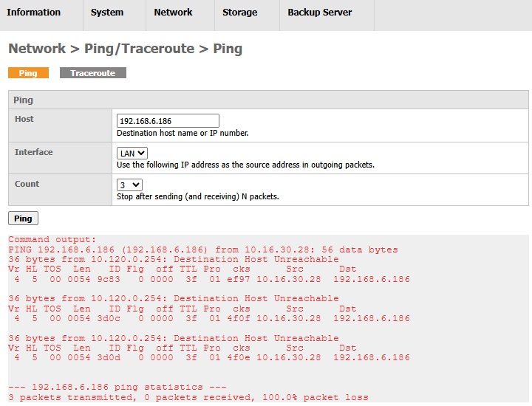Expand the Count dropdown showing 3

click(129, 185)
